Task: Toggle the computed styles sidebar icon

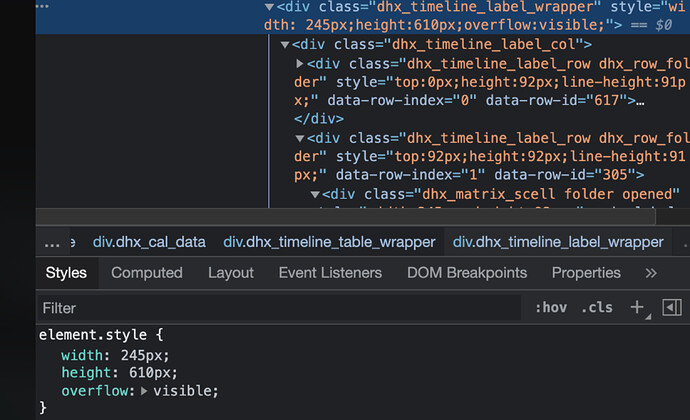Action: tap(672, 307)
